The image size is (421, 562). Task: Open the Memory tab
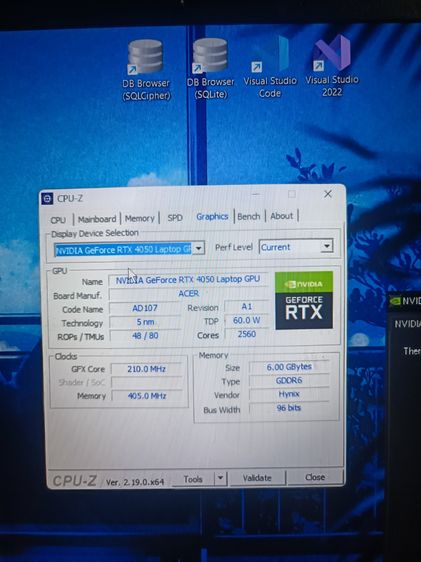pos(139,218)
